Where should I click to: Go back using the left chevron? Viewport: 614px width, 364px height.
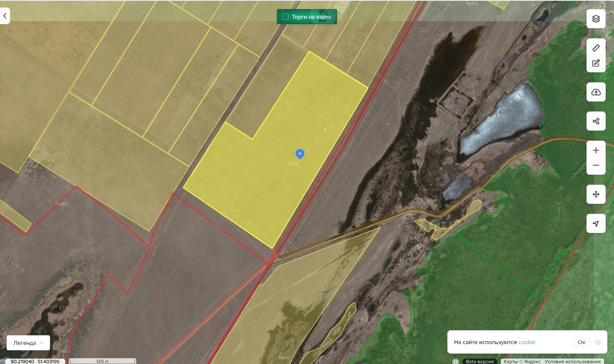pos(5,16)
